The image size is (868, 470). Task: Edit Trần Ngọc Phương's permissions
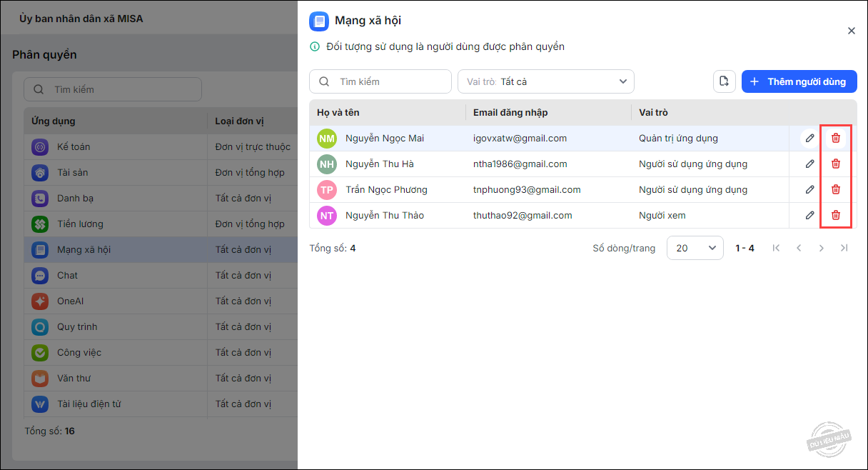coord(809,189)
